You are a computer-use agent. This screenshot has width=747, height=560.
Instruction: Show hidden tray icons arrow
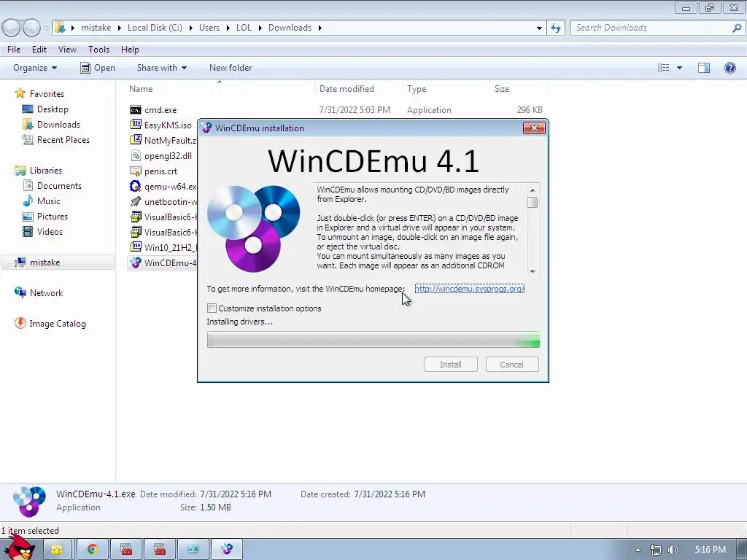tap(638, 550)
